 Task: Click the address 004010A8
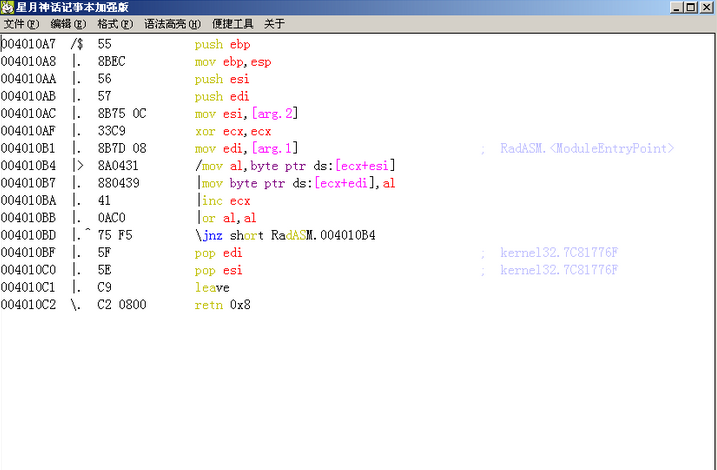click(x=28, y=62)
